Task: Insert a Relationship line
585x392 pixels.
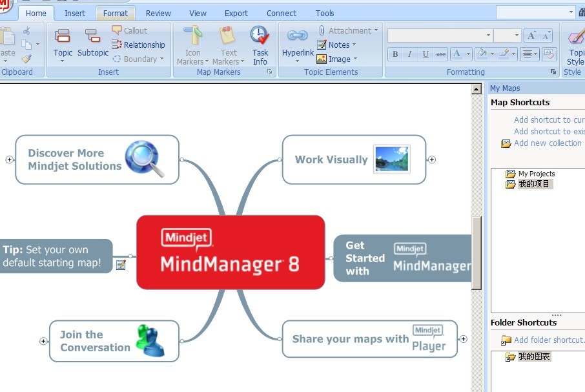Action: 138,45
